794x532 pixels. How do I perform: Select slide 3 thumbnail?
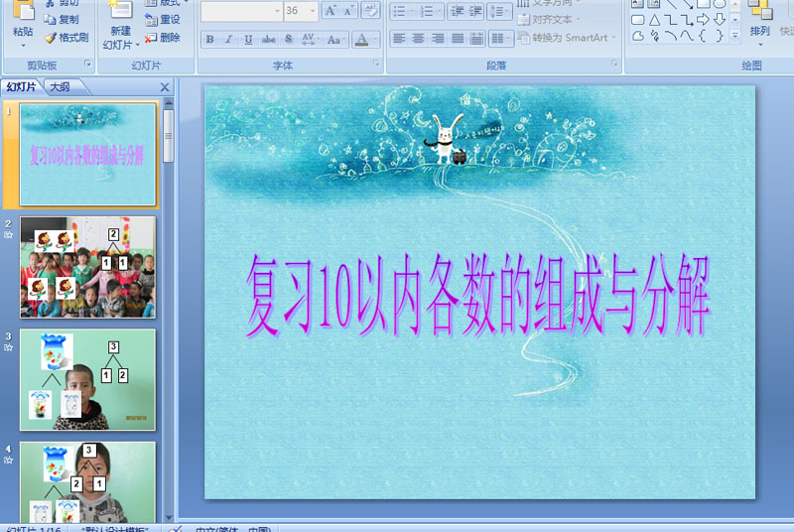87,379
